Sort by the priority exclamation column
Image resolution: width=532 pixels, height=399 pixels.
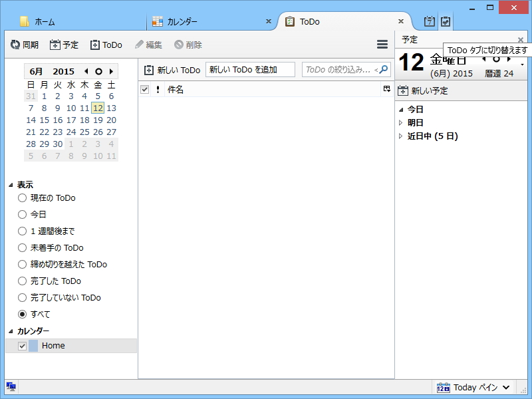point(158,90)
